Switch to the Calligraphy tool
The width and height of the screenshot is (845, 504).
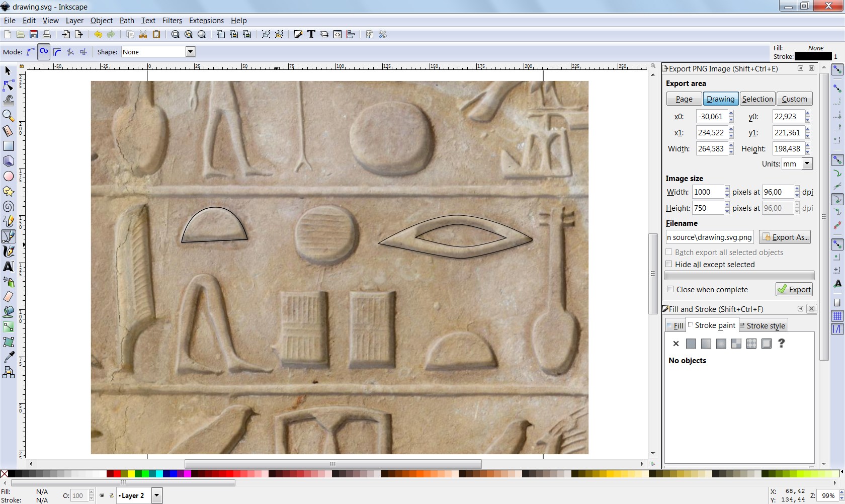click(9, 251)
